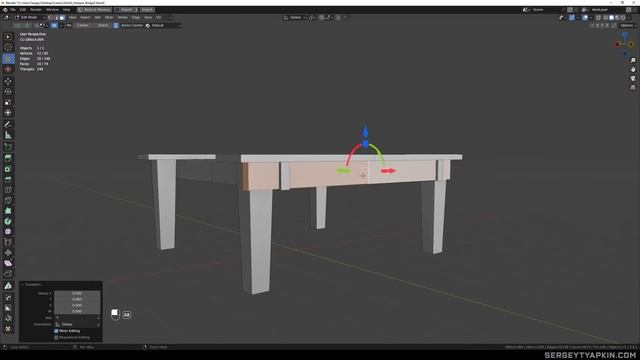Enable edge select mode

[56, 18]
